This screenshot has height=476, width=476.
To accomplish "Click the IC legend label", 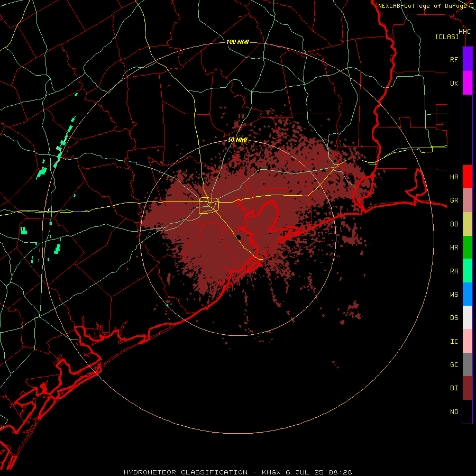I will pos(454,342).
